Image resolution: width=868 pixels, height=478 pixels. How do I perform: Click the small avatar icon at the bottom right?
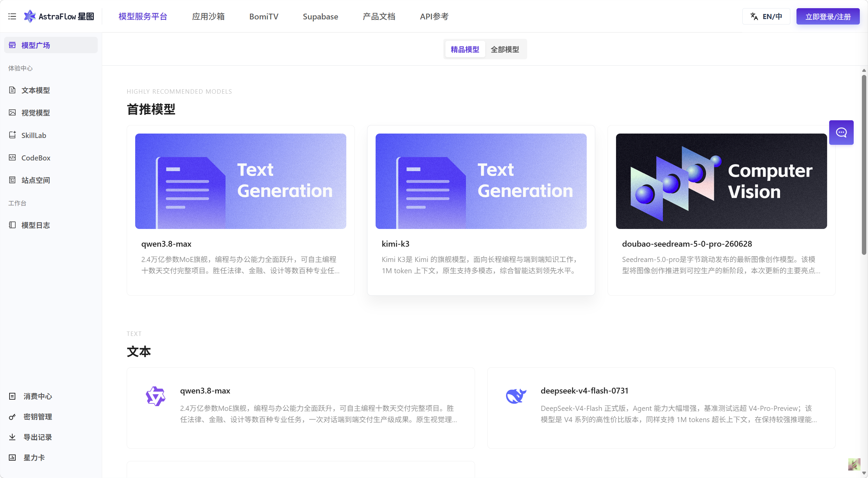tap(854, 464)
